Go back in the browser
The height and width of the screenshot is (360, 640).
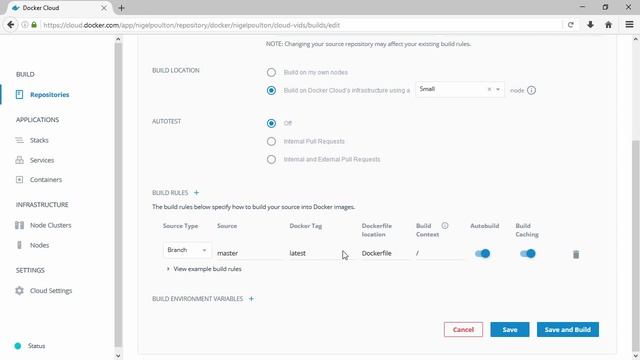(x=11, y=25)
